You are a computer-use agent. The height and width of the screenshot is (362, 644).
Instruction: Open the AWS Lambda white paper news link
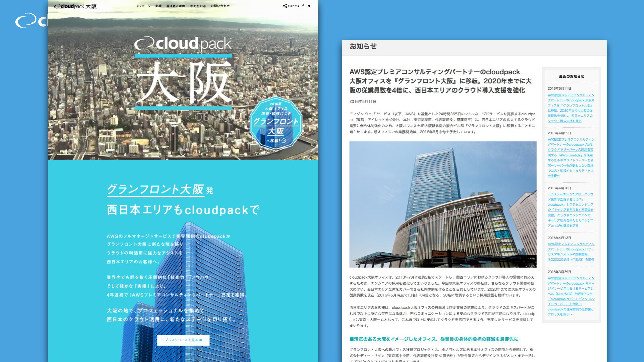coord(571,158)
